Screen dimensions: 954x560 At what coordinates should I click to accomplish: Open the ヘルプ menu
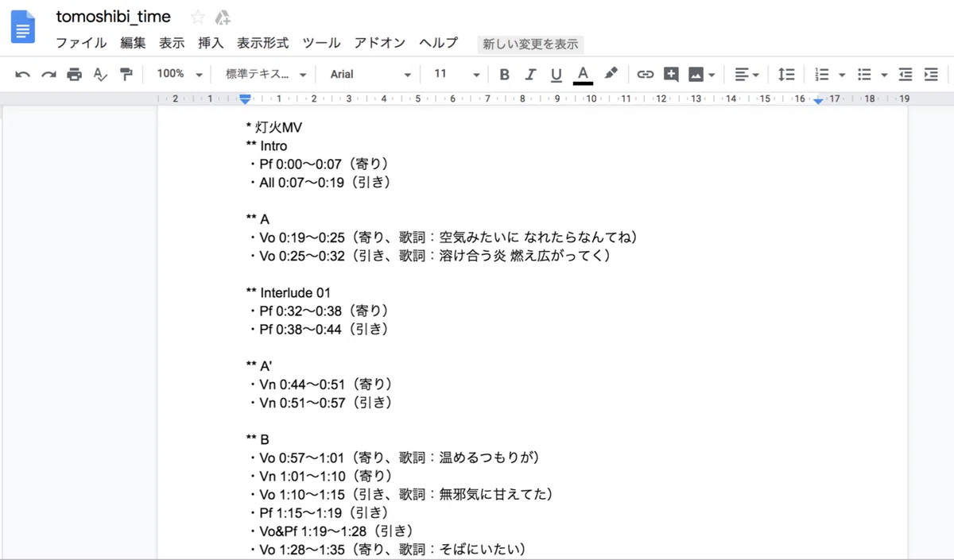[x=438, y=43]
